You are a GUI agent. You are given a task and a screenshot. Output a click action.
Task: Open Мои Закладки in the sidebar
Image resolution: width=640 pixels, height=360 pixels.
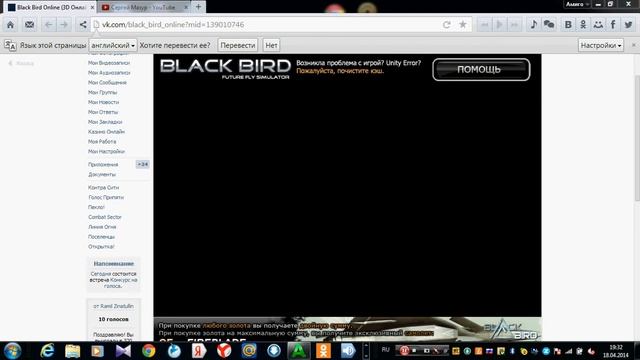(x=105, y=122)
